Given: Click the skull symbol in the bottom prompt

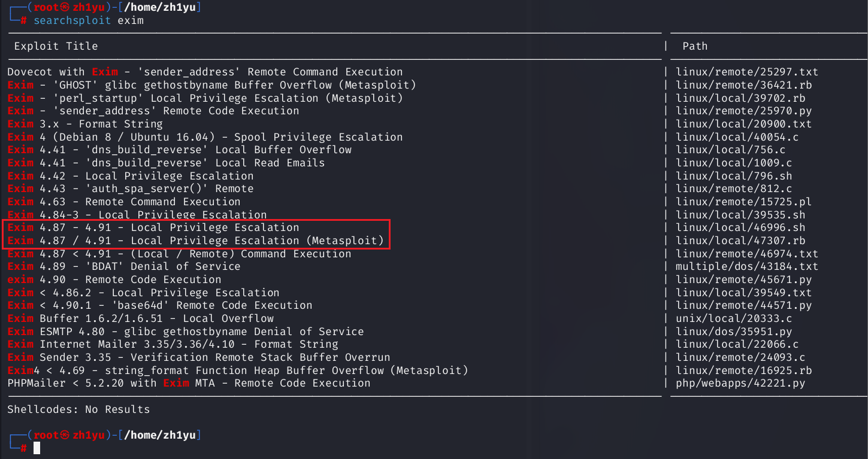Looking at the screenshot, I should tap(66, 435).
